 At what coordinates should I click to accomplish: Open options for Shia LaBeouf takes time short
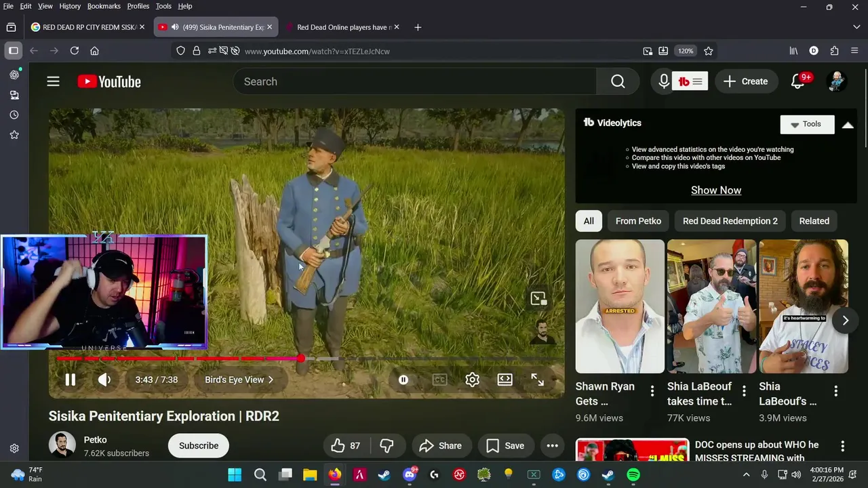click(x=744, y=391)
